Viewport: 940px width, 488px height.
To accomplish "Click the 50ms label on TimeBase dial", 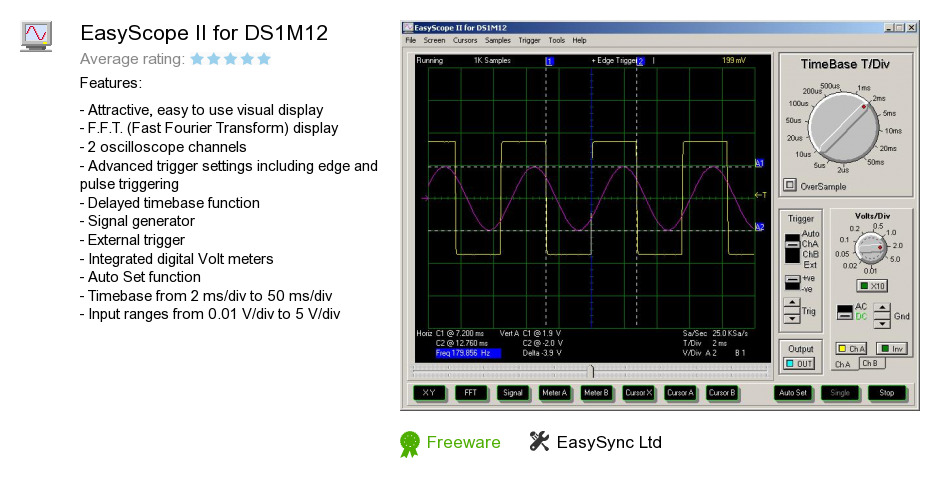I will [x=876, y=162].
